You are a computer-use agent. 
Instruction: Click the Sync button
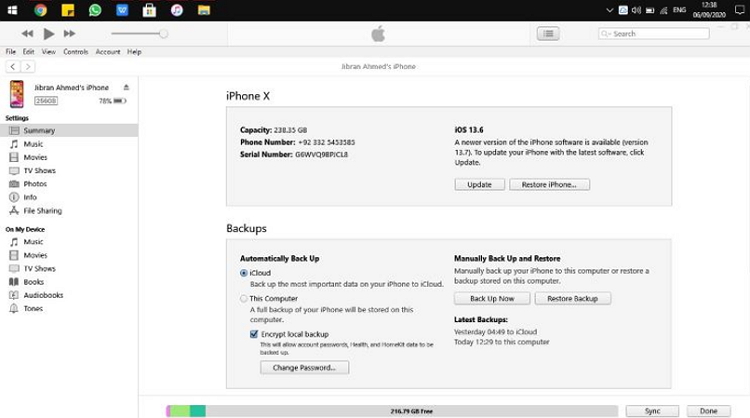[x=652, y=411]
